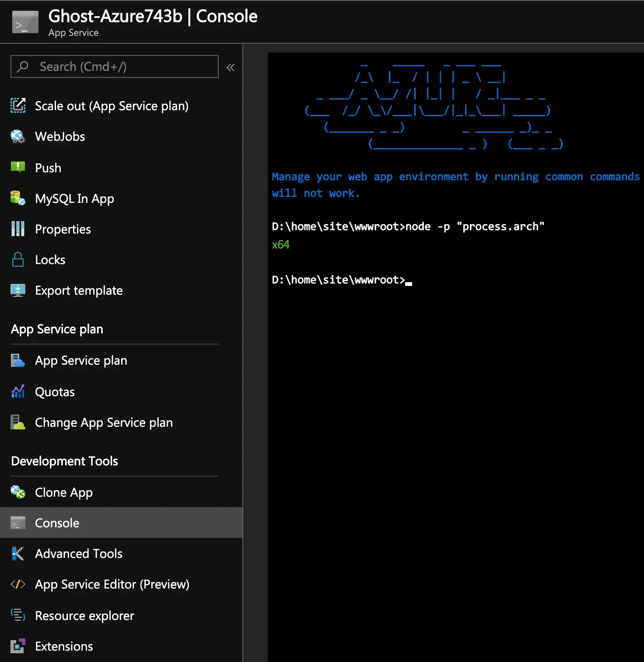Open the Push menu item
644x662 pixels.
(121, 168)
